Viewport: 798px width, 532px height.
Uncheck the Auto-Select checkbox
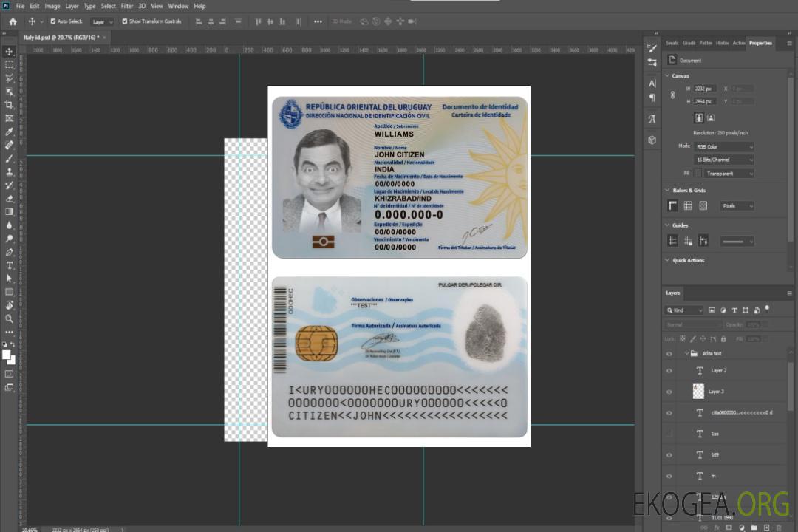click(x=52, y=21)
